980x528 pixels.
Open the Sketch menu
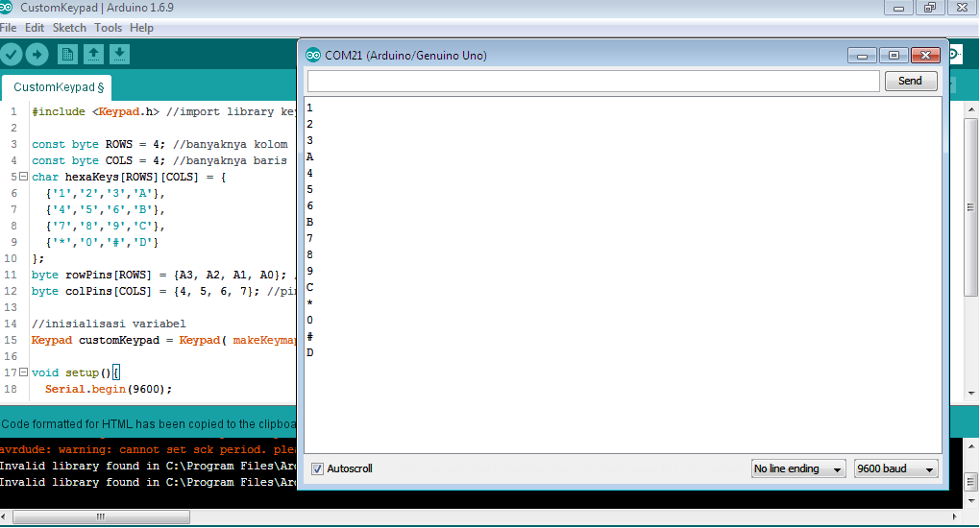point(69,28)
